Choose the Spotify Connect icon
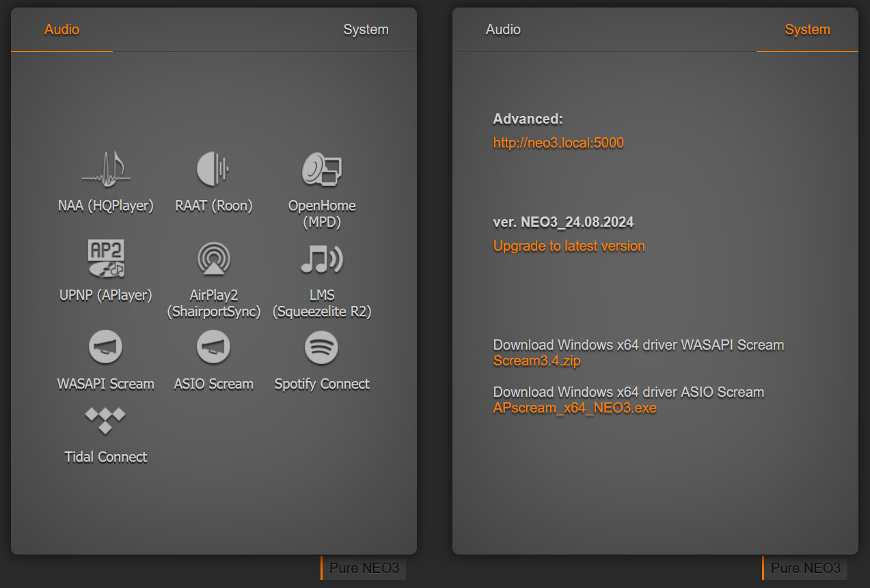 click(x=321, y=348)
